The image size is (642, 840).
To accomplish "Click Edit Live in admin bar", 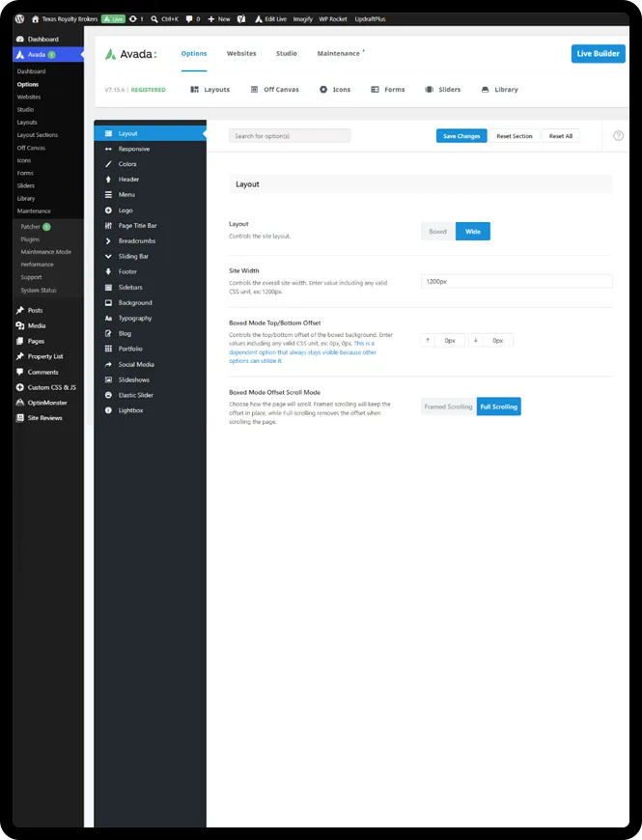I will pos(271,18).
